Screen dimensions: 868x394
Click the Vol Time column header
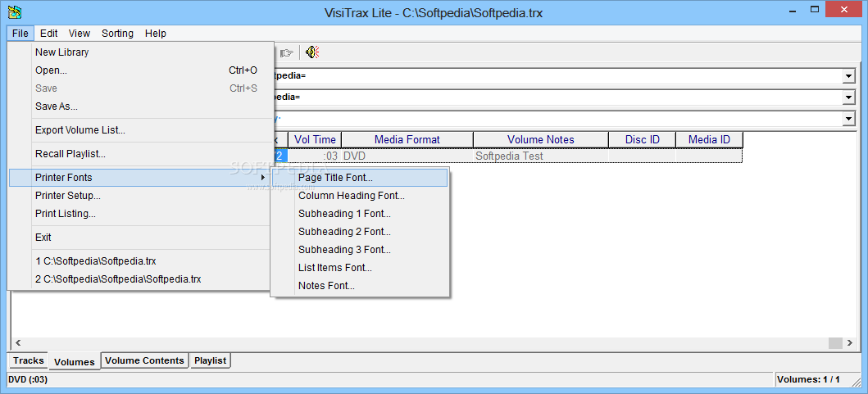(x=315, y=139)
